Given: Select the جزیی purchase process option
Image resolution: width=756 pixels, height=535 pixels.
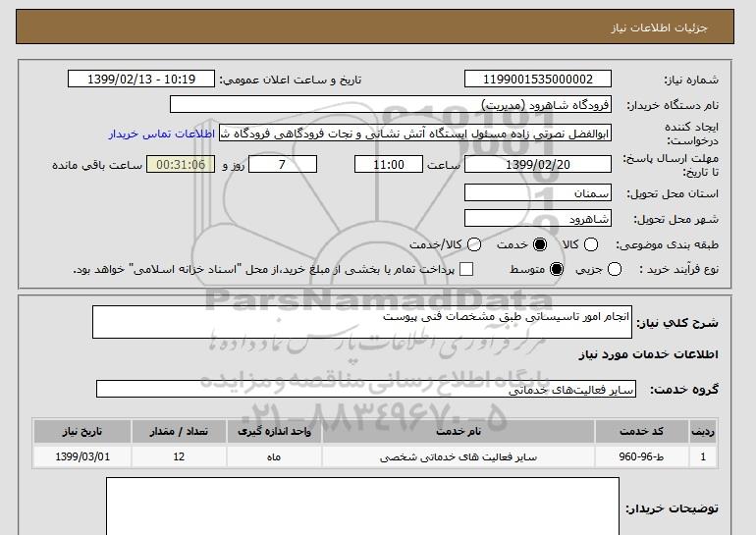Looking at the screenshot, I should [x=615, y=269].
